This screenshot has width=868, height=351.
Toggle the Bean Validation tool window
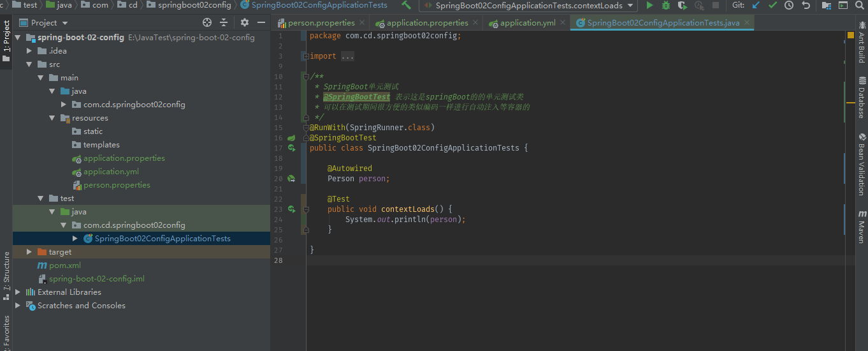(862, 164)
